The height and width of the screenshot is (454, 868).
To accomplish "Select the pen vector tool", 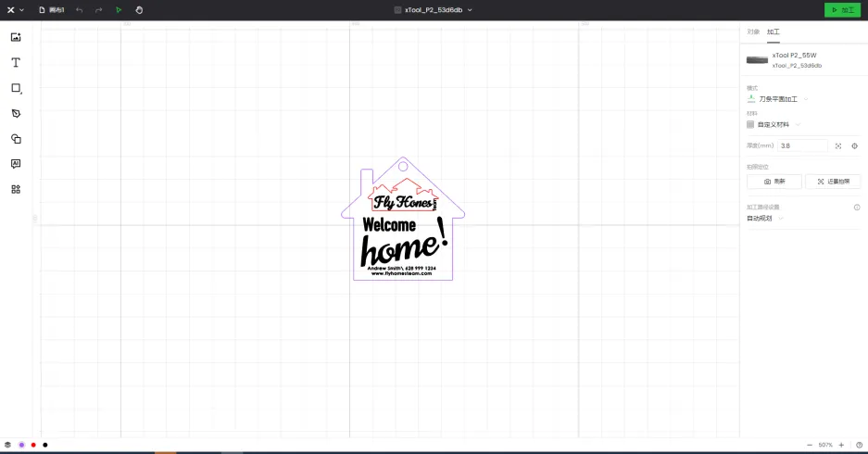I will [16, 113].
